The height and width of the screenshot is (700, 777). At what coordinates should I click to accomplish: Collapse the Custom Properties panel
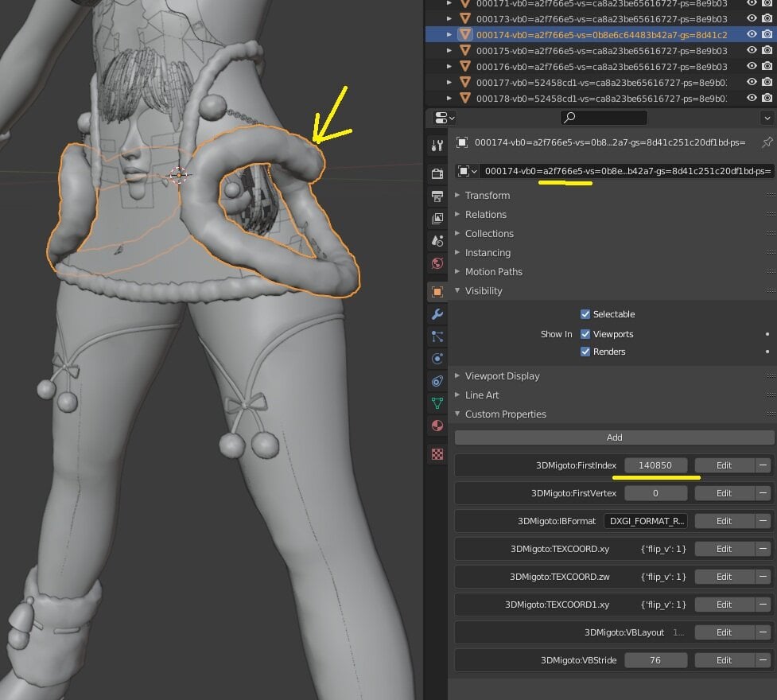pyautogui.click(x=457, y=414)
